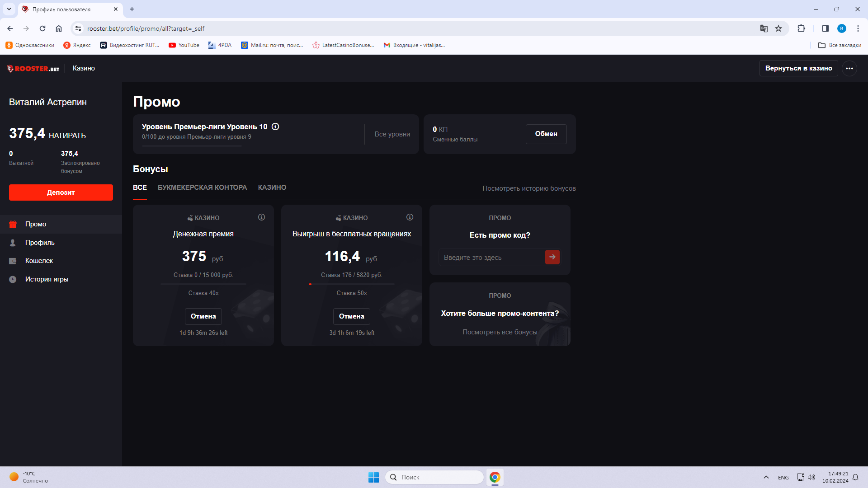Image resolution: width=868 pixels, height=488 pixels.
Task: Click wagering progress bar on 116,4 bonus
Action: 352,284
